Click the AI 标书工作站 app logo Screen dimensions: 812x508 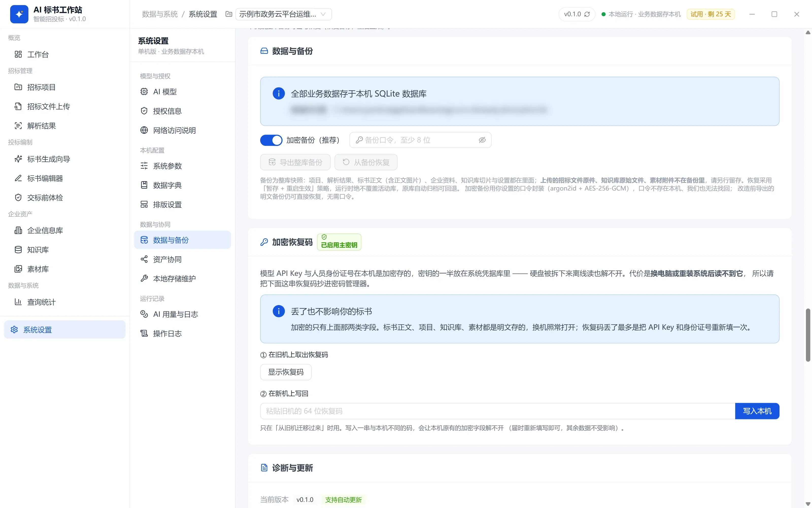[19, 14]
